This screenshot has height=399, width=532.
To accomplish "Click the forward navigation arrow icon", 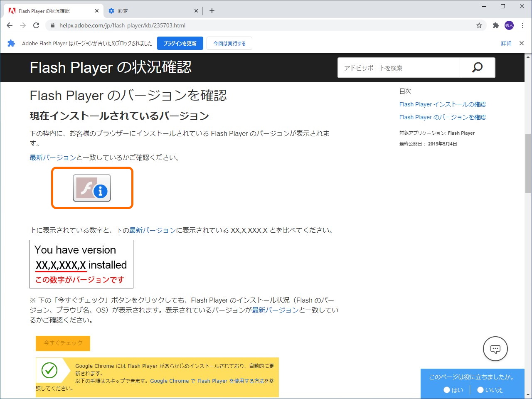I will (22, 25).
